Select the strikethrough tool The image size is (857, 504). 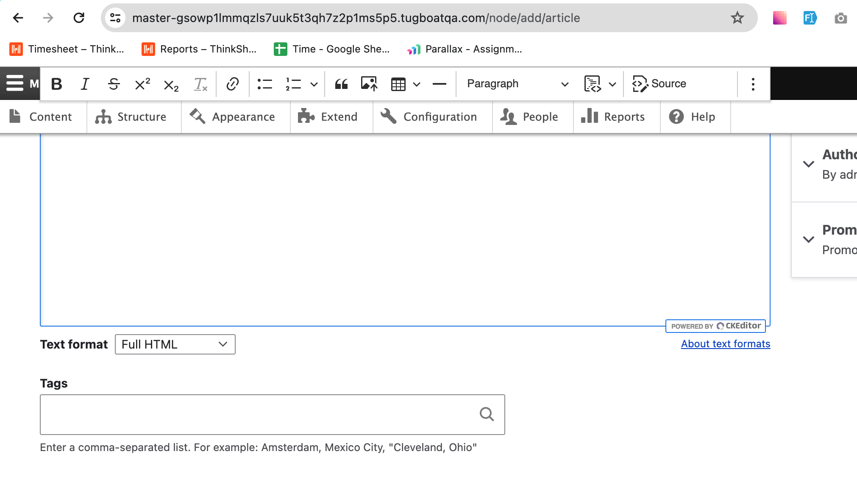pyautogui.click(x=113, y=83)
